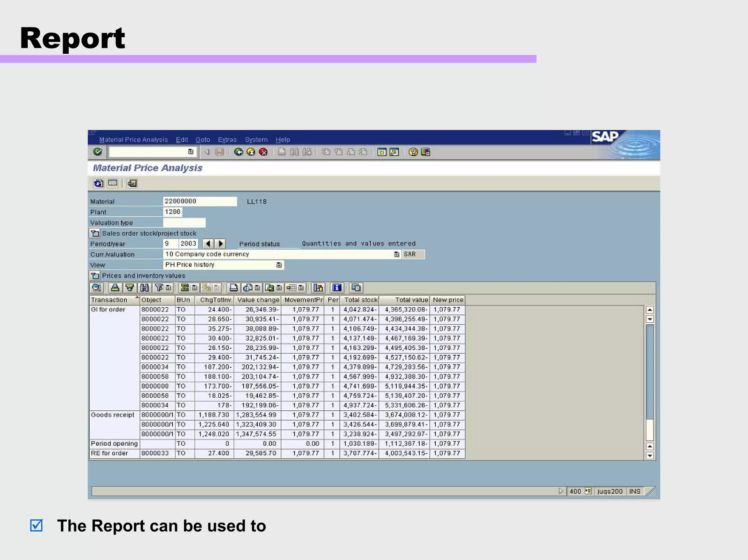
Task: Open the Total options dropdown arrow
Action: coord(195,288)
